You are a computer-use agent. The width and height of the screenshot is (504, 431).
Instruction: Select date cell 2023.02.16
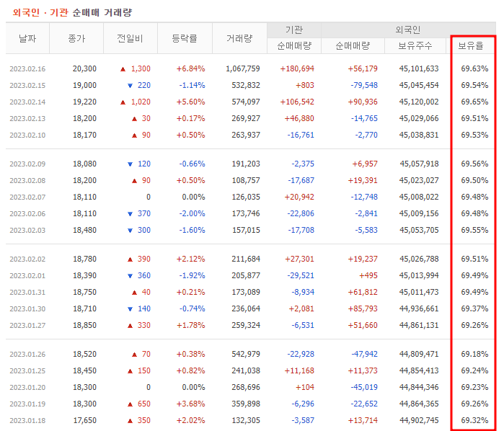pos(27,68)
